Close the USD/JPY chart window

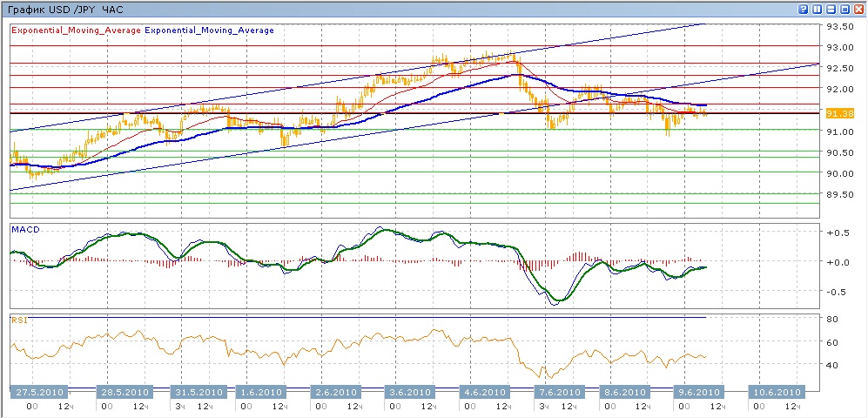(858, 9)
